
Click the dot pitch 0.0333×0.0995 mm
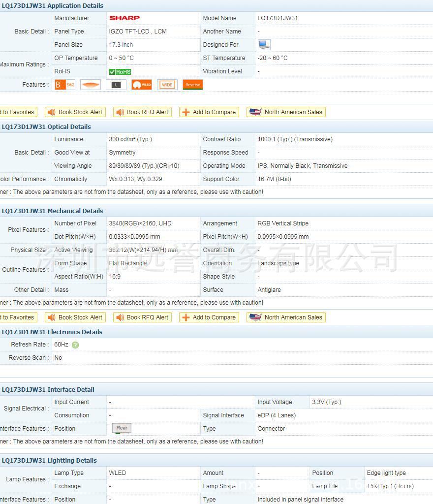[134, 237]
